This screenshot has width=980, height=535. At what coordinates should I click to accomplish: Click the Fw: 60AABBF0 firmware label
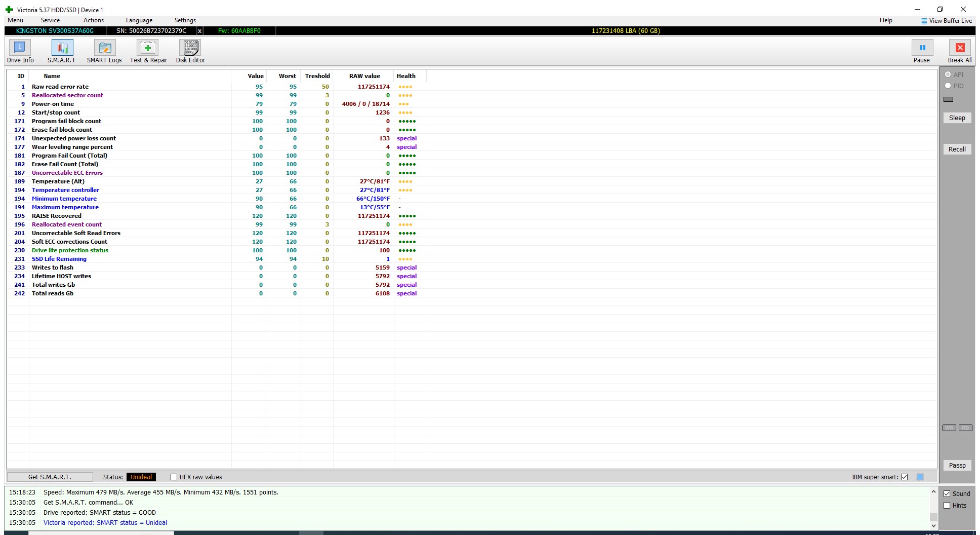click(x=239, y=31)
